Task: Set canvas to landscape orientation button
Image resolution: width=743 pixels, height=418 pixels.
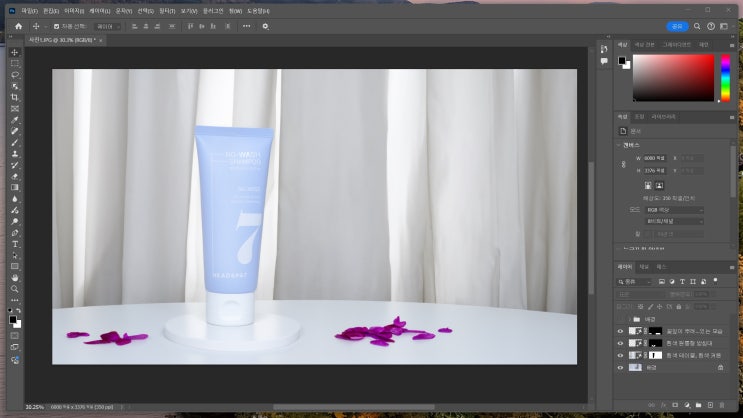Action: tap(659, 185)
